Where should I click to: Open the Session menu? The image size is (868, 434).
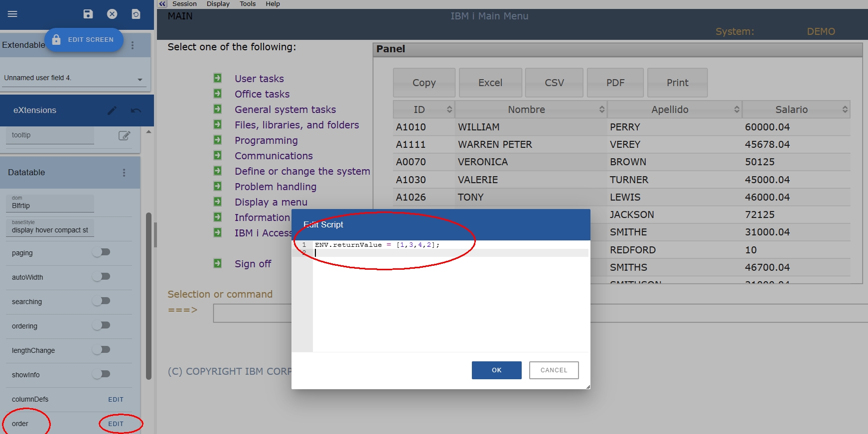point(184,4)
